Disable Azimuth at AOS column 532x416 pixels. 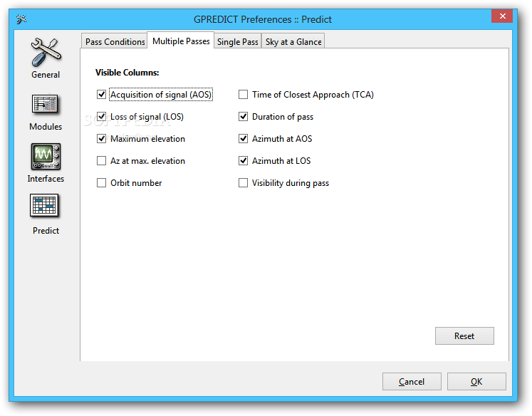pyautogui.click(x=243, y=138)
